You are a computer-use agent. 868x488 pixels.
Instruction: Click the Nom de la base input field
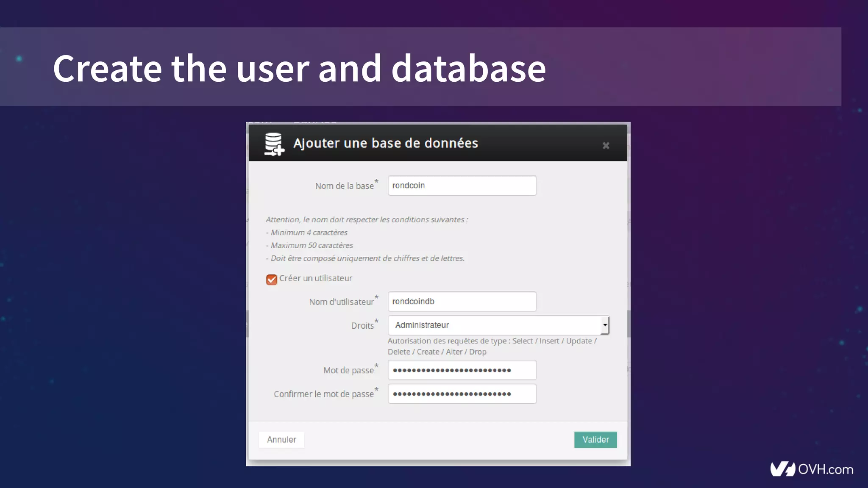click(462, 186)
